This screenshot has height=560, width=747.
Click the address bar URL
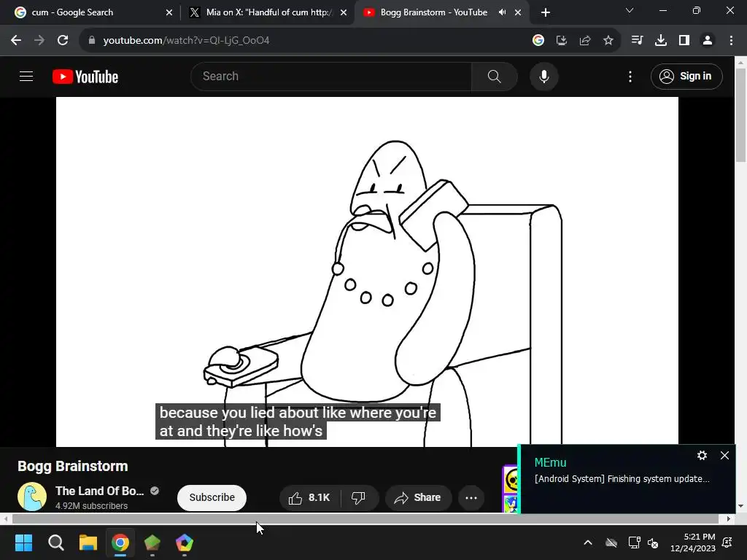186,41
